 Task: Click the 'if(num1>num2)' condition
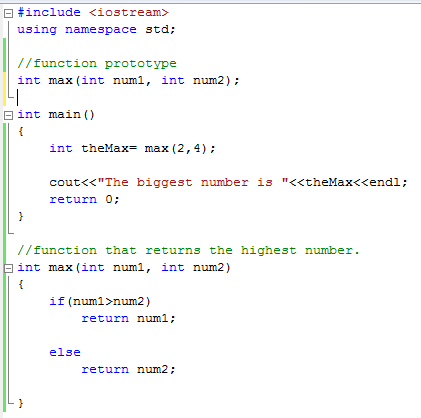click(x=100, y=301)
